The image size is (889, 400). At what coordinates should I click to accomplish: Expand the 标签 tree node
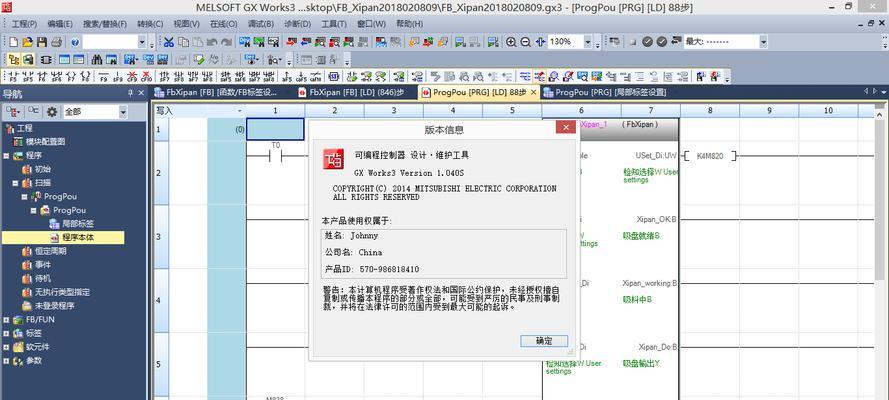(7, 333)
